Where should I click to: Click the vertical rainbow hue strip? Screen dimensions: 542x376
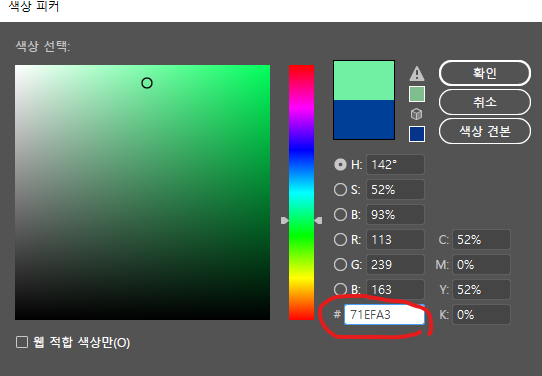pyautogui.click(x=301, y=192)
